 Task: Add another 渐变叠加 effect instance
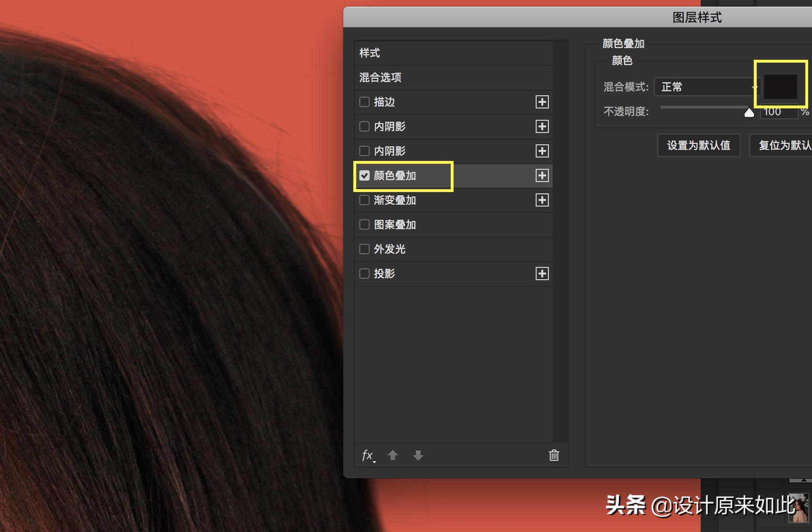click(x=542, y=200)
